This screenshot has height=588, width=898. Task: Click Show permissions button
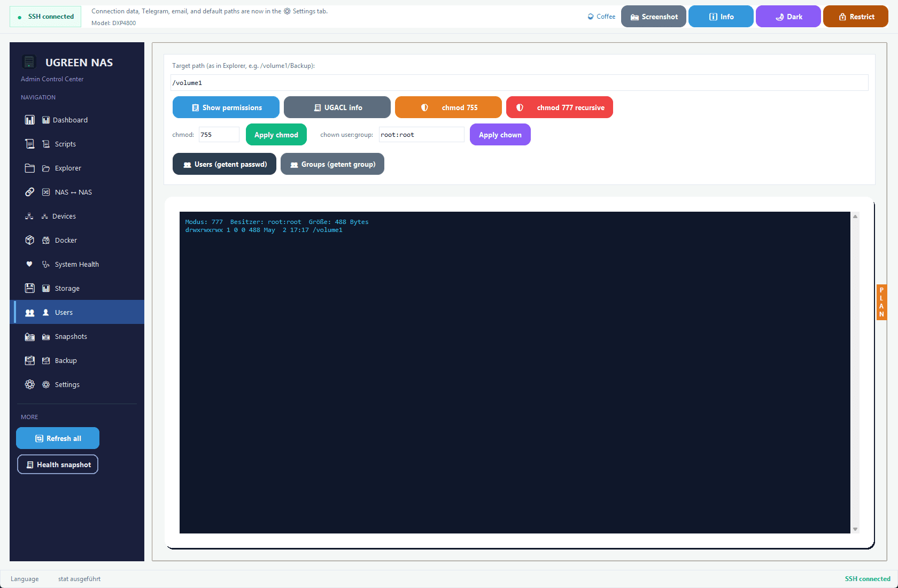(x=226, y=107)
